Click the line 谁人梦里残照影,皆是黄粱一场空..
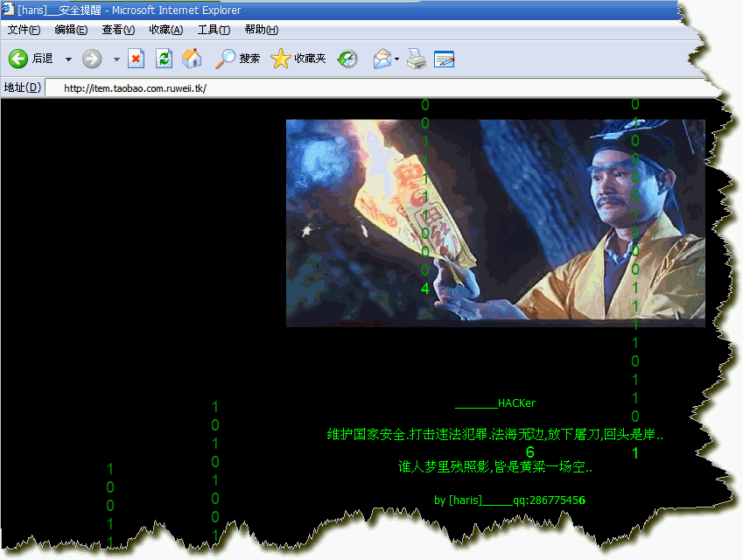 coord(494,467)
